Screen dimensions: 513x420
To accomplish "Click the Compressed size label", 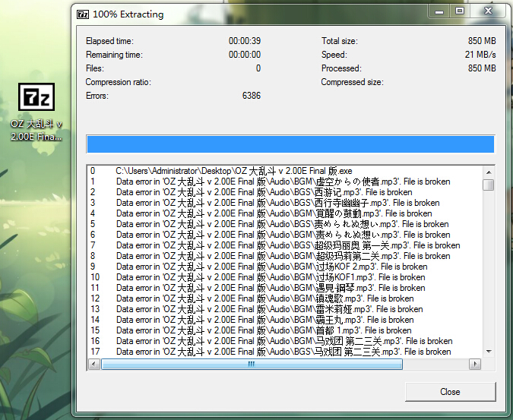I will coord(352,82).
